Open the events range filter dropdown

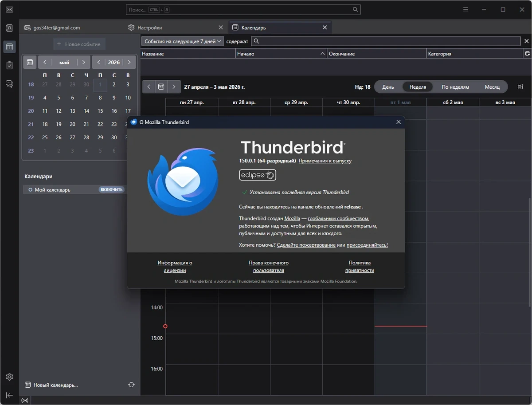point(183,41)
